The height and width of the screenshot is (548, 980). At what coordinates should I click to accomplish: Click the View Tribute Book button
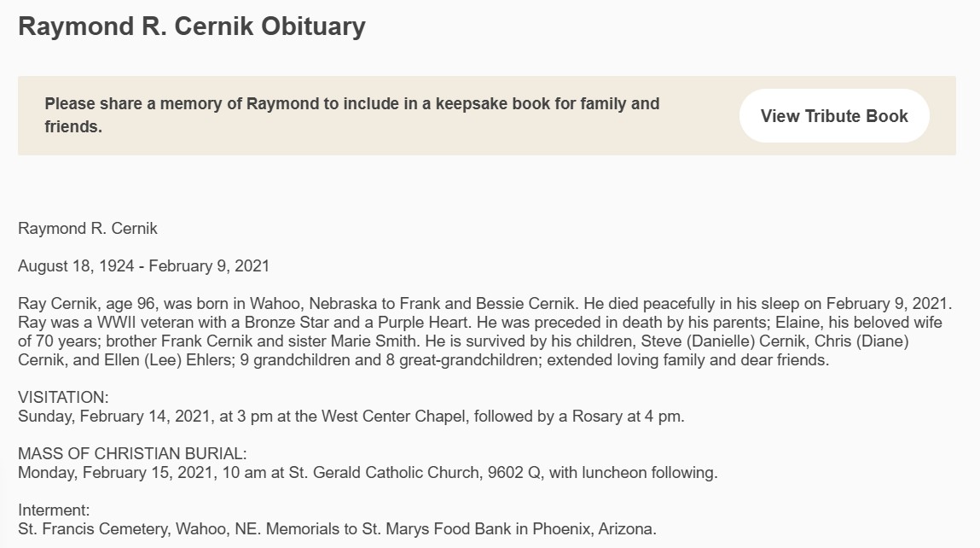tap(833, 116)
